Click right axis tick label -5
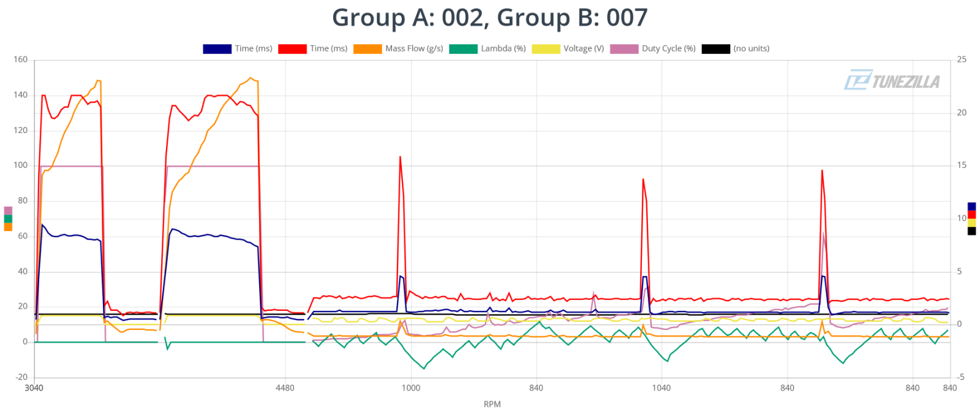The width and height of the screenshot is (980, 409). pyautogui.click(x=960, y=377)
